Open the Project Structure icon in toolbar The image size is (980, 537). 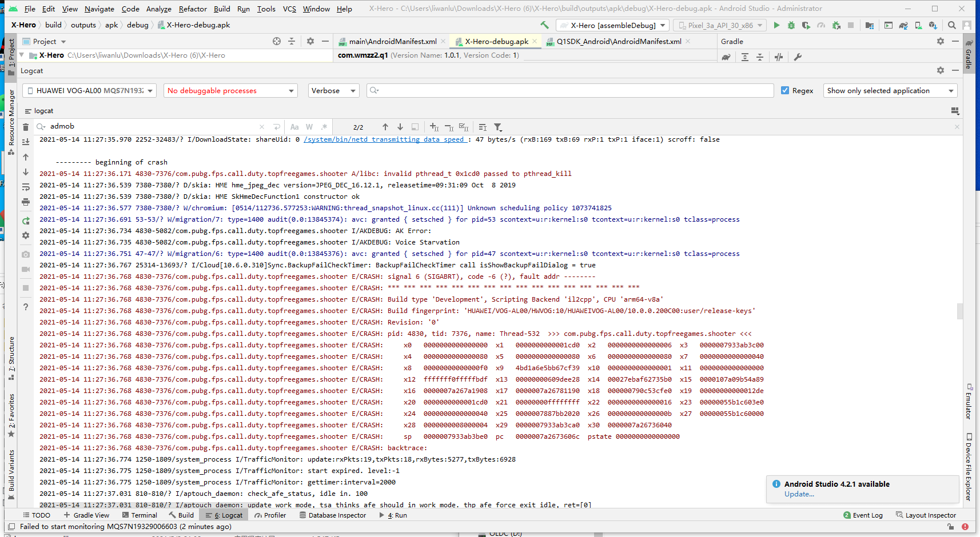tap(870, 25)
